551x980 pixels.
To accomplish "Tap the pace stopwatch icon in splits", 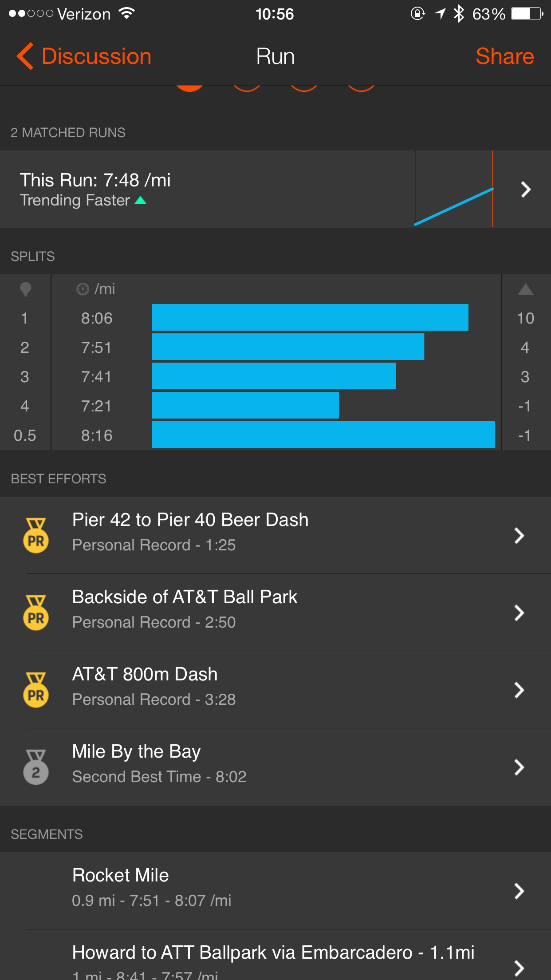I will click(83, 289).
